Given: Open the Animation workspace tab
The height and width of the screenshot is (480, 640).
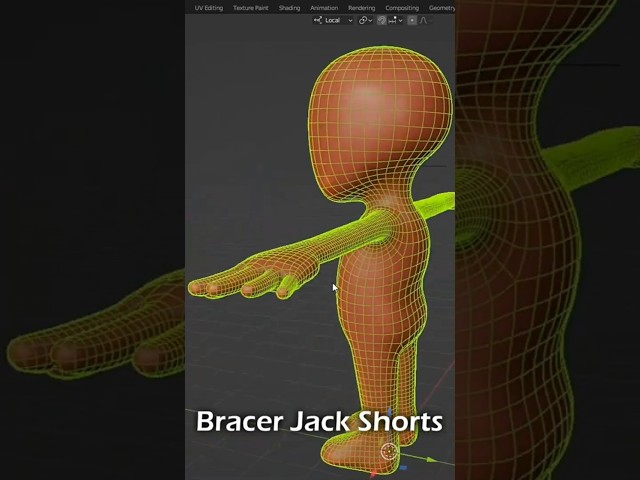Looking at the screenshot, I should [324, 8].
